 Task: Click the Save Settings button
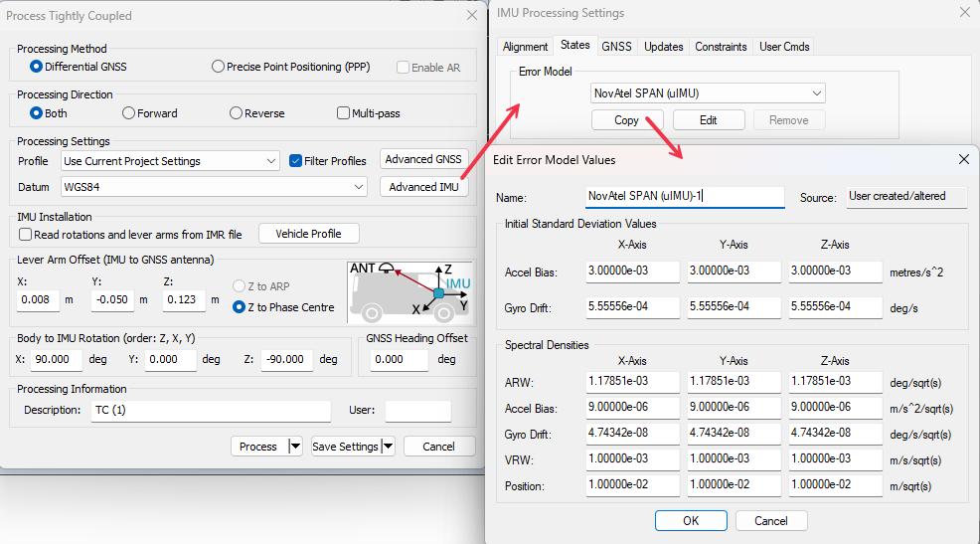click(x=346, y=447)
